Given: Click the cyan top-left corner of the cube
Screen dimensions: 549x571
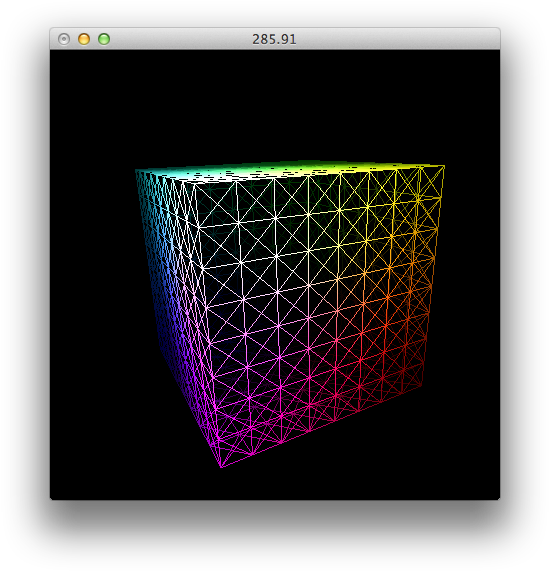Looking at the screenshot, I should tap(136, 170).
